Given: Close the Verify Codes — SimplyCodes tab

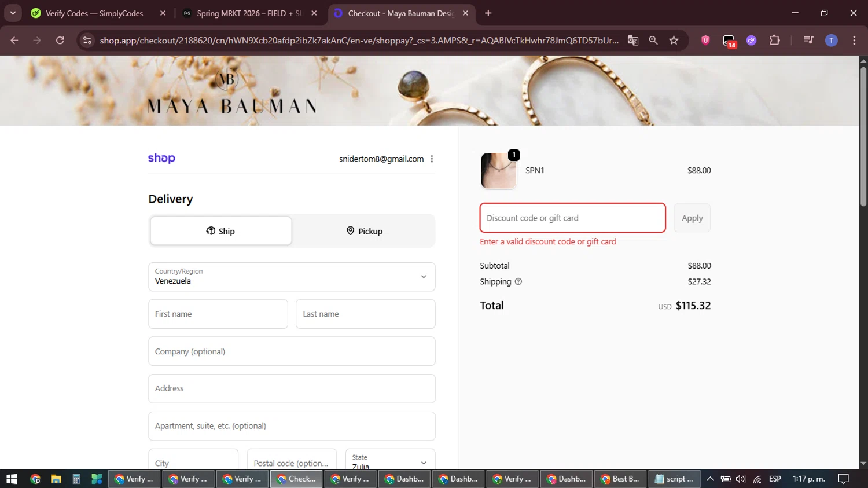Looking at the screenshot, I should 163,13.
